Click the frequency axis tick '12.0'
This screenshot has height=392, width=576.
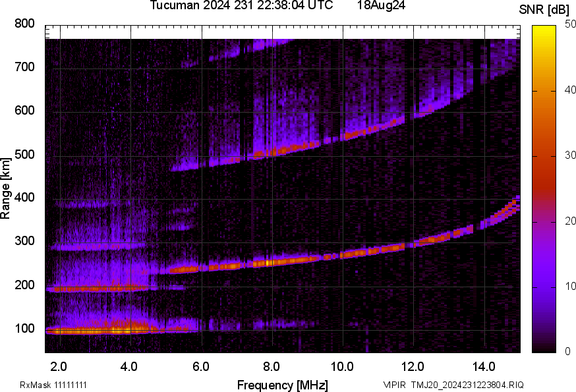point(413,367)
